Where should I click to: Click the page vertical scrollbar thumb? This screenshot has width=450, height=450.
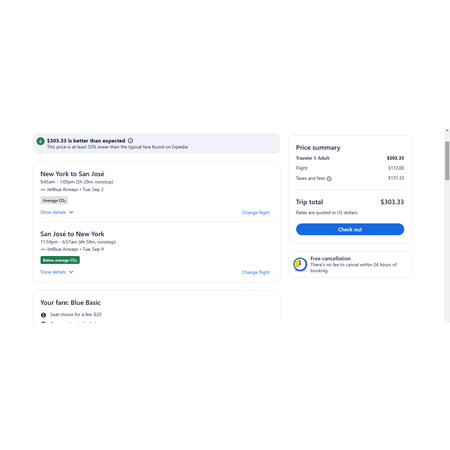coord(447,161)
